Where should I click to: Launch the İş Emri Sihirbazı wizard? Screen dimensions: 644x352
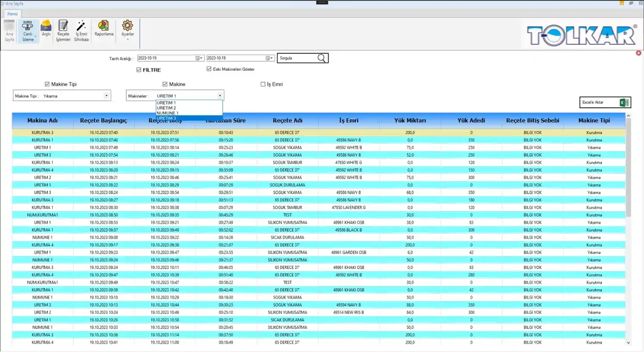coord(81,30)
